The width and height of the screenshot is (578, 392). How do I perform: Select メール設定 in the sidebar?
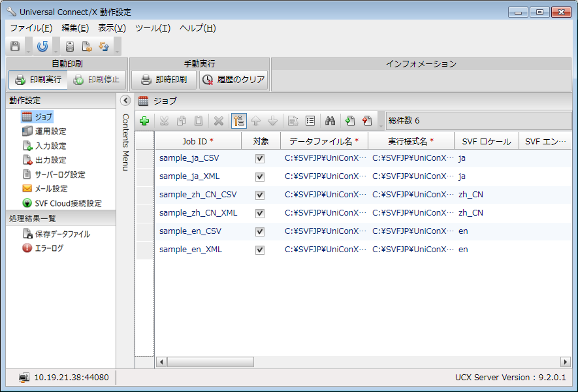coord(45,189)
